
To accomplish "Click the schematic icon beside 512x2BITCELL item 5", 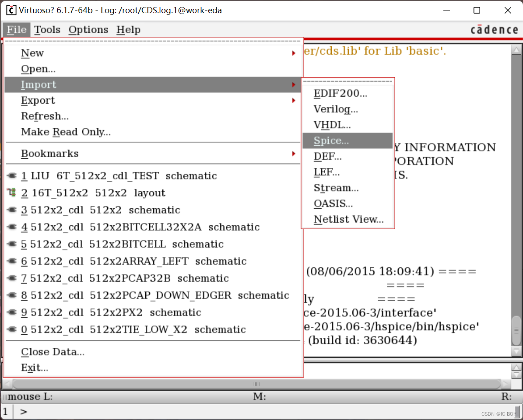I will (x=12, y=244).
